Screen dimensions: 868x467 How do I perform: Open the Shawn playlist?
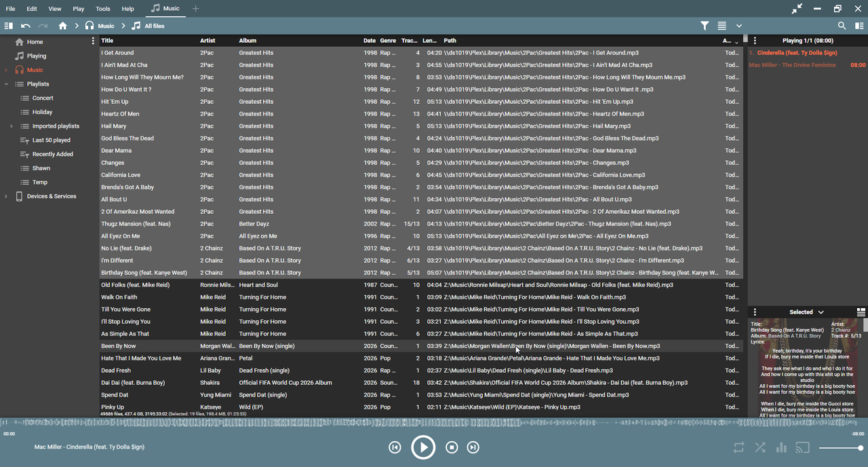pos(41,168)
